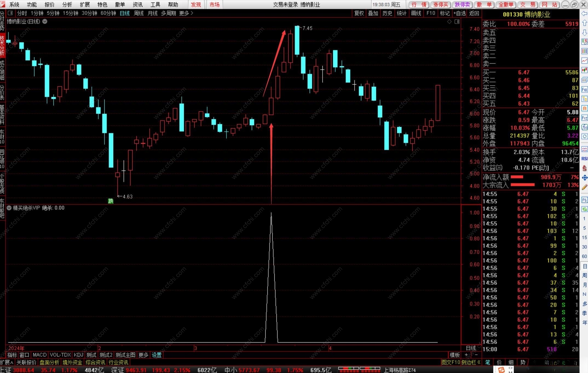Click the RSI indicator icon
Screen dimensions: 588x373
tap(584, 159)
